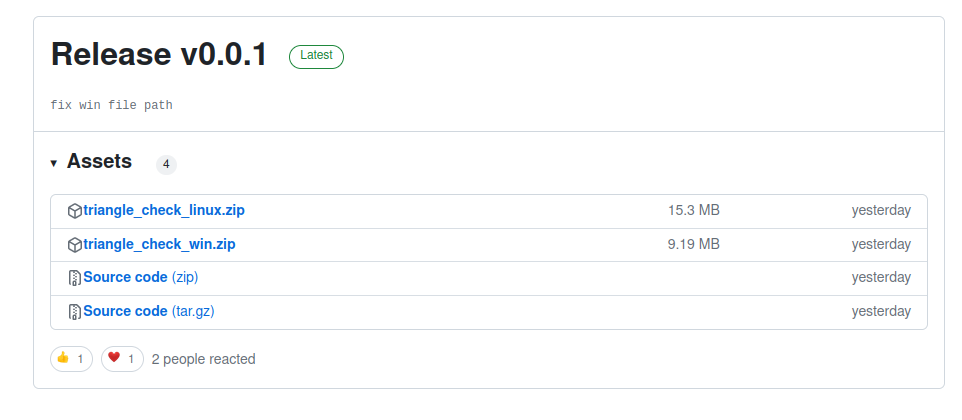962x420 pixels.
Task: Click the green Latest badge
Action: point(316,57)
